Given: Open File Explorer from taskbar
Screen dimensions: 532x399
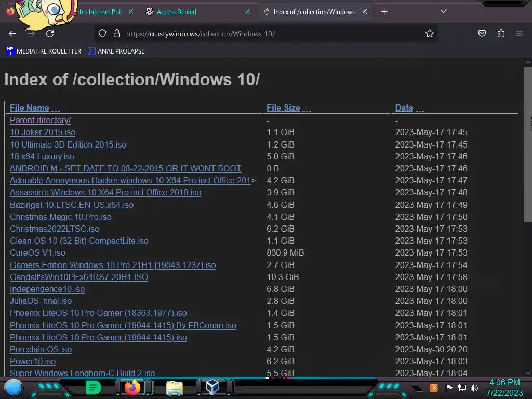Looking at the screenshot, I should click(175, 388).
